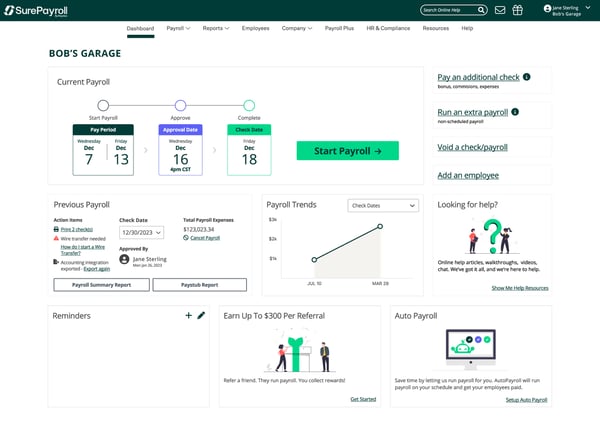
Task: Click the SurePayroll logo
Action: click(36, 11)
